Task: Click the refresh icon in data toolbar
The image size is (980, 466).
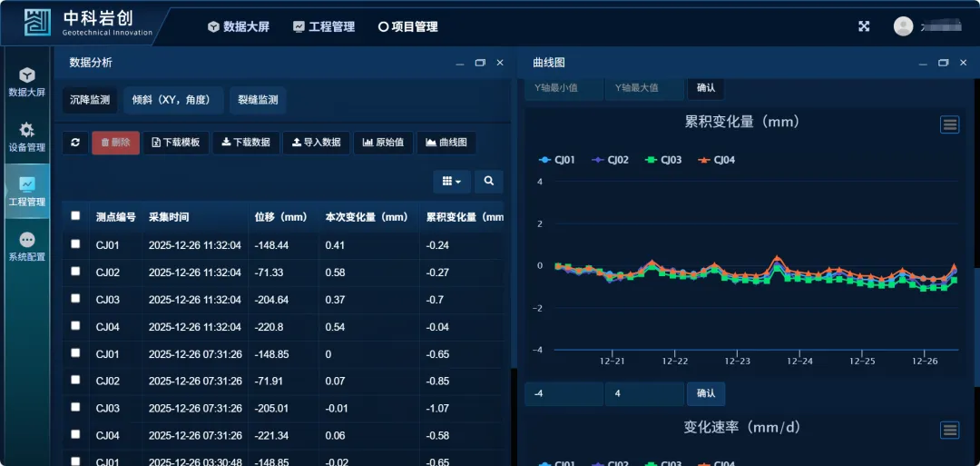Action: tap(75, 143)
